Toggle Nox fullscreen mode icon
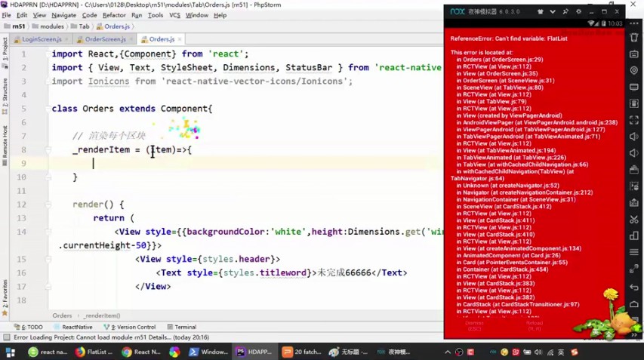Viewport: 644px width, 360px height. click(633, 120)
